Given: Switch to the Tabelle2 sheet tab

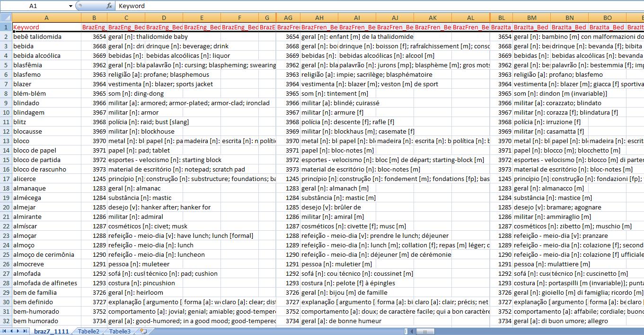Looking at the screenshot, I should (x=88, y=331).
